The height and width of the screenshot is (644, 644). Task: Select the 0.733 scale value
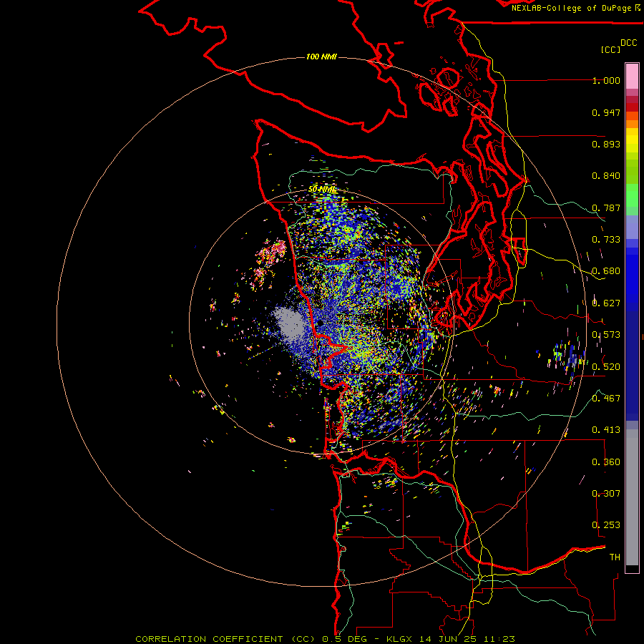[x=606, y=240]
